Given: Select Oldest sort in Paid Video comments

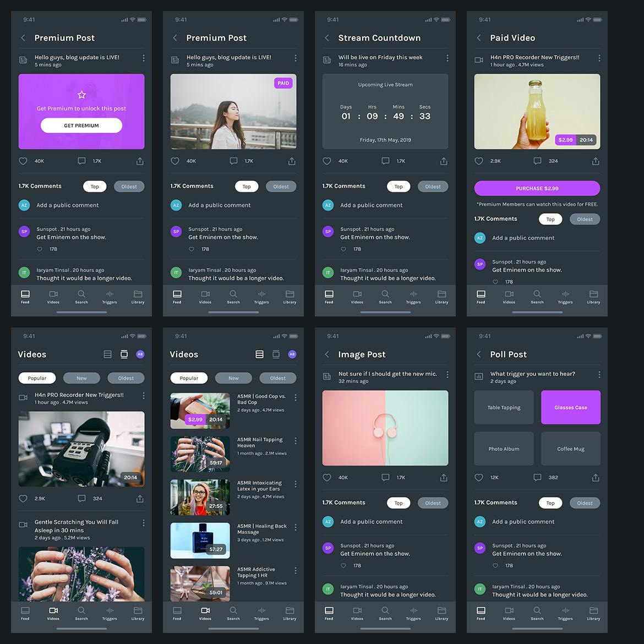Looking at the screenshot, I should [585, 219].
